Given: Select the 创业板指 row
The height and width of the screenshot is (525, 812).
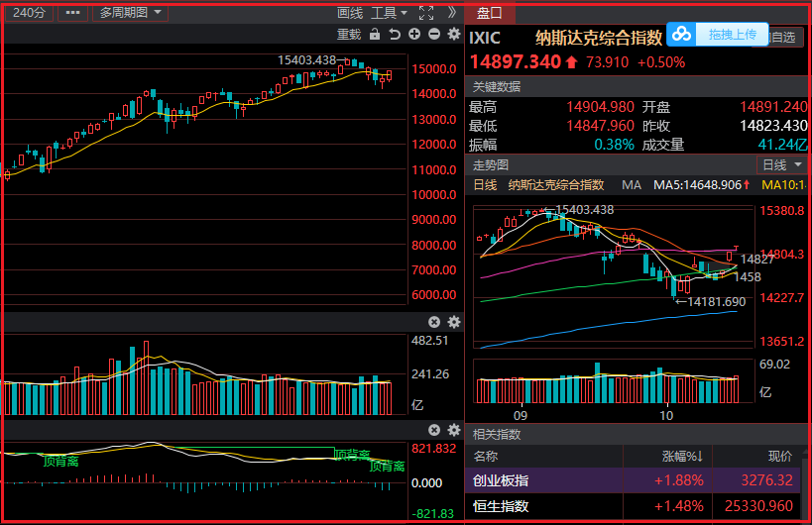Looking at the screenshot, I should click(x=634, y=480).
